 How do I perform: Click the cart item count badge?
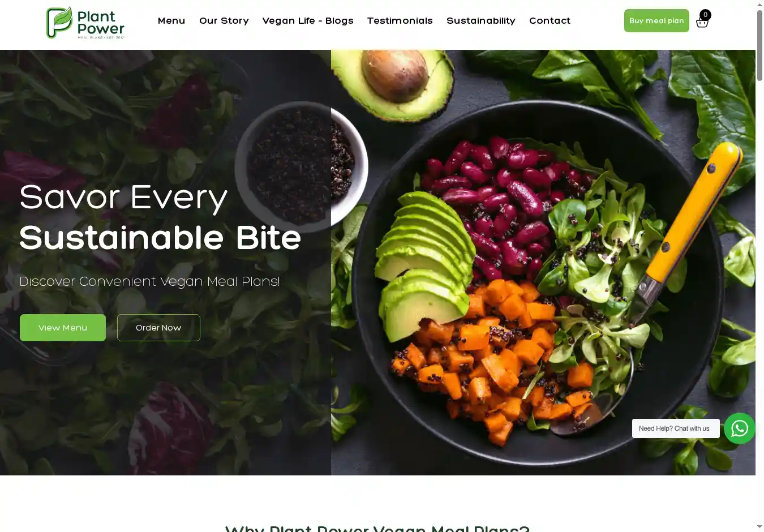coord(705,15)
